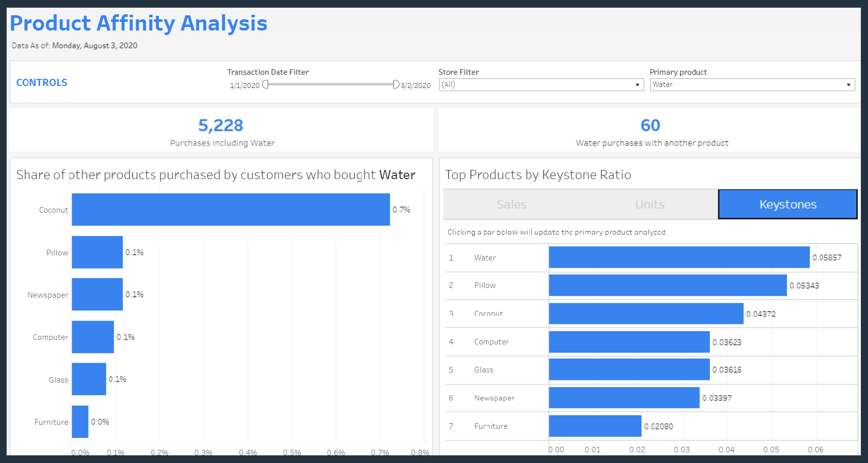Click the left handle of the Transaction Date slider
Viewport: 868px width, 463px height.
tap(265, 85)
